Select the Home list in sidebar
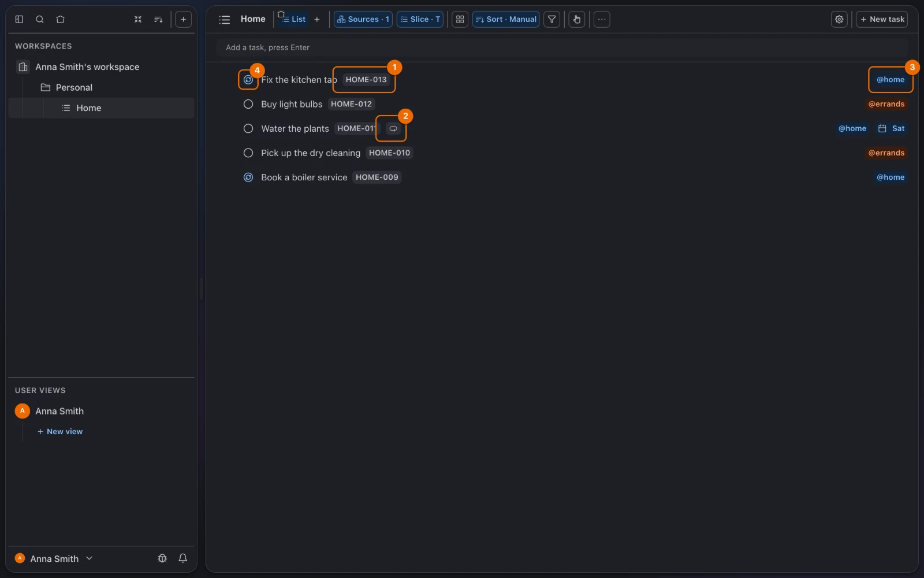This screenshot has width=924, height=578. (101, 108)
